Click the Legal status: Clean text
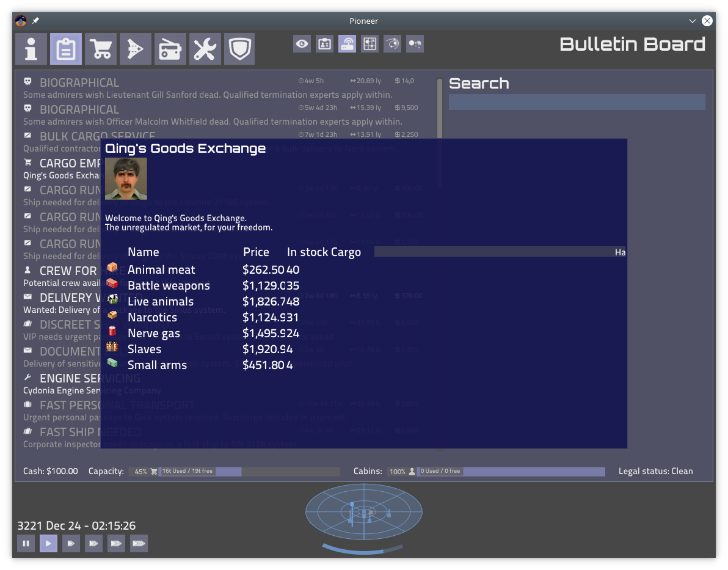This screenshot has height=570, width=728. point(655,471)
